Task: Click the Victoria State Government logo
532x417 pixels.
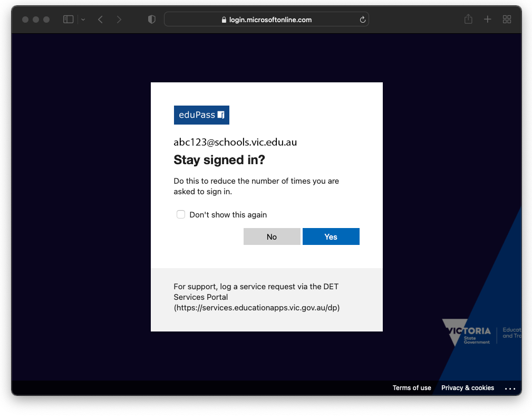Action: point(467,333)
